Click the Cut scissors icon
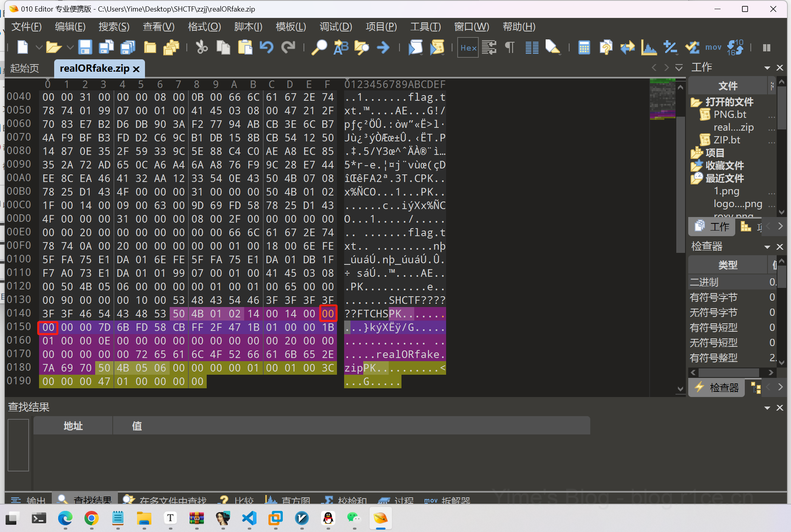 pyautogui.click(x=202, y=47)
